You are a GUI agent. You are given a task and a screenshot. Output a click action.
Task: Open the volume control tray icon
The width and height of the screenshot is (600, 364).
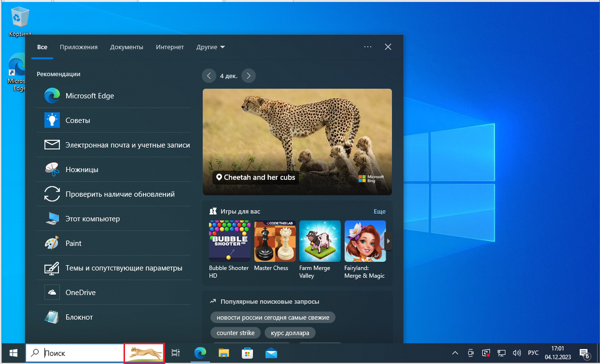point(517,353)
